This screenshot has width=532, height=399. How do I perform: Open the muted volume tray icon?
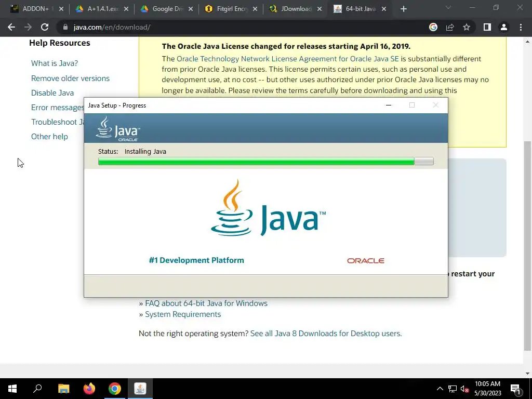pos(465,389)
